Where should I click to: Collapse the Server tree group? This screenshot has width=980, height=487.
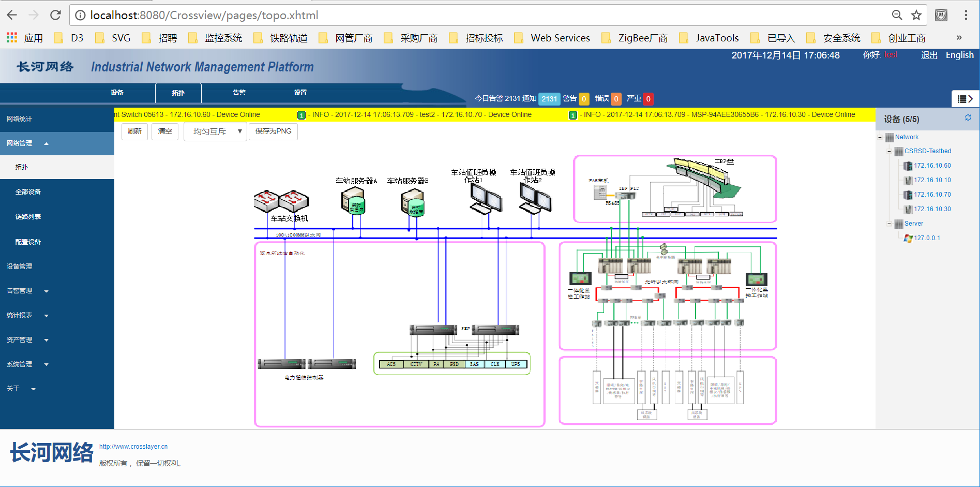pyautogui.click(x=889, y=224)
